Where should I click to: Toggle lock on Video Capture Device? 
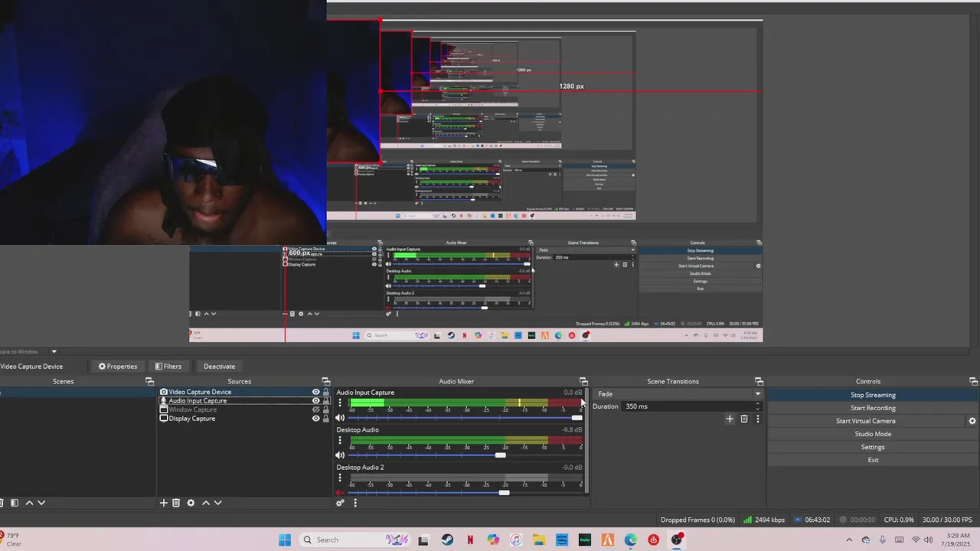click(x=326, y=392)
